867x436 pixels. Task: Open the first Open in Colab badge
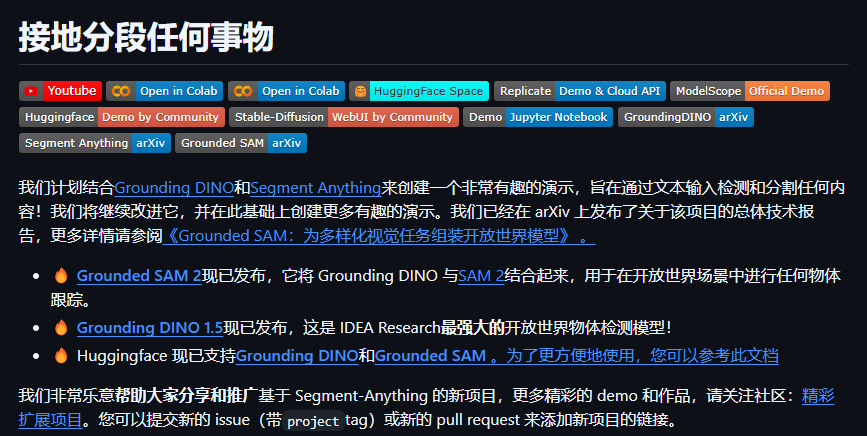click(165, 91)
